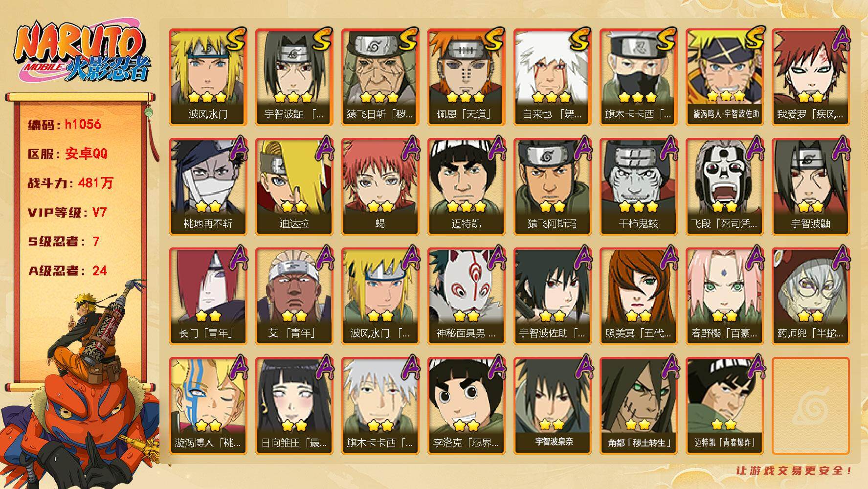
Task: Click the 战斗力 481万 power label
Action: [70, 183]
